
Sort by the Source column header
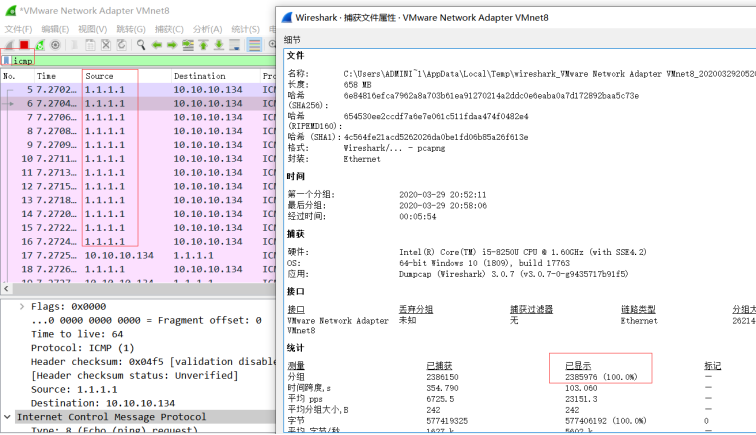click(x=126, y=76)
